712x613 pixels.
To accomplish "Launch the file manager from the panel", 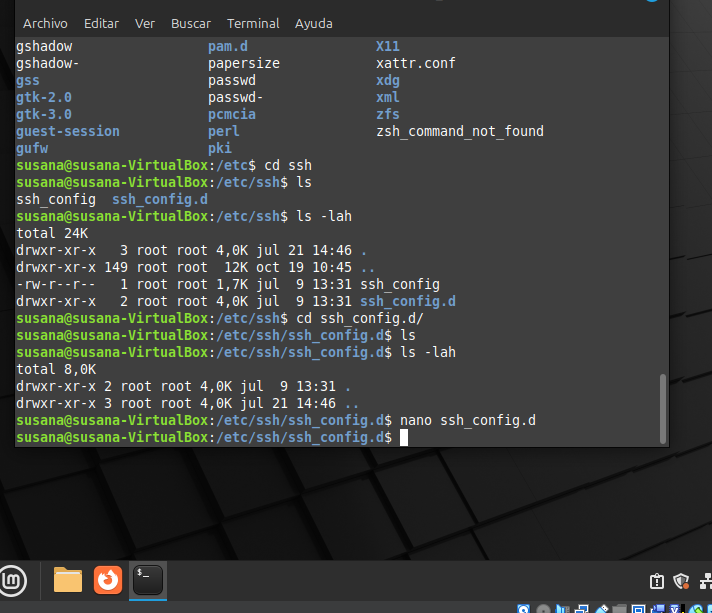I will click(x=68, y=580).
